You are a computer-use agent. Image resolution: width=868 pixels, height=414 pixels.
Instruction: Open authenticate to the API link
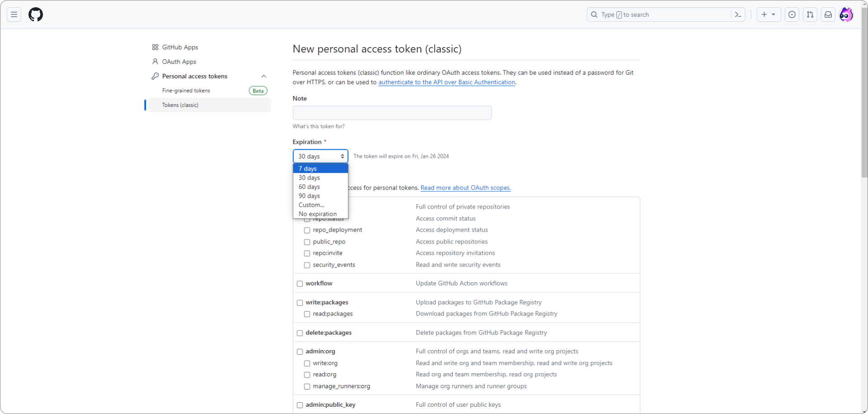[x=447, y=82]
